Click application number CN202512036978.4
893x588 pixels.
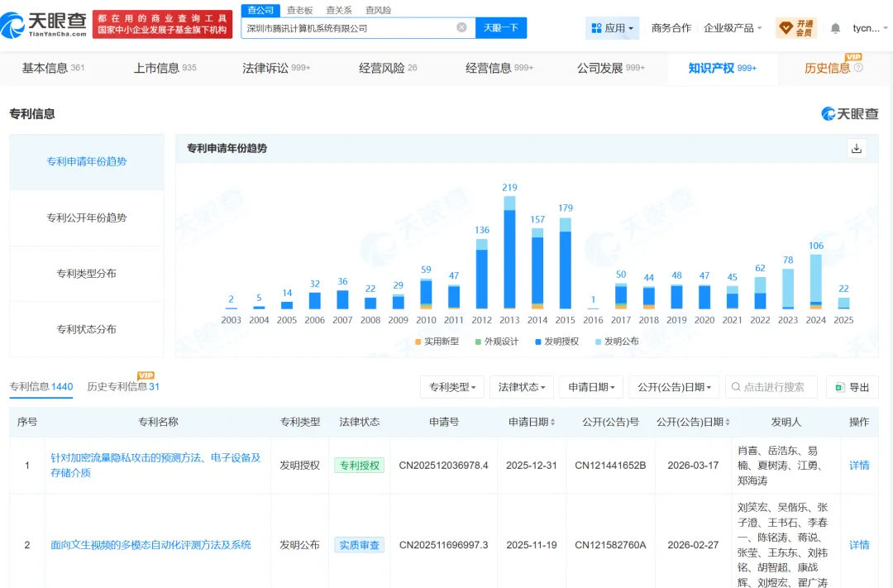[x=444, y=466]
